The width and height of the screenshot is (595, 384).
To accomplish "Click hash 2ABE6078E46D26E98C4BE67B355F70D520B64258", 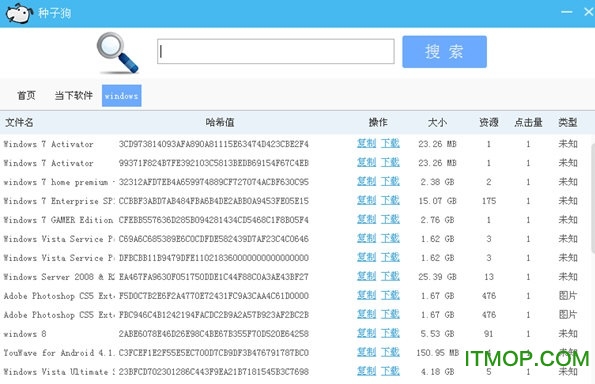I will [214, 334].
